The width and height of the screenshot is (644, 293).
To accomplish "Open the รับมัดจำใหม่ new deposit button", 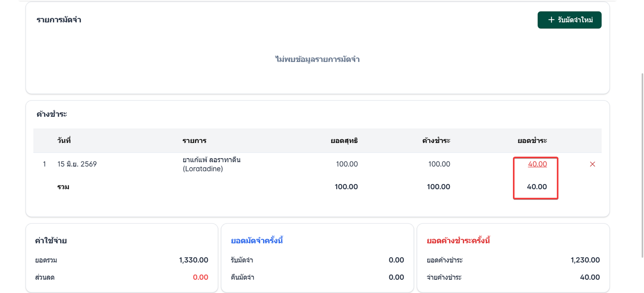I will point(569,20).
